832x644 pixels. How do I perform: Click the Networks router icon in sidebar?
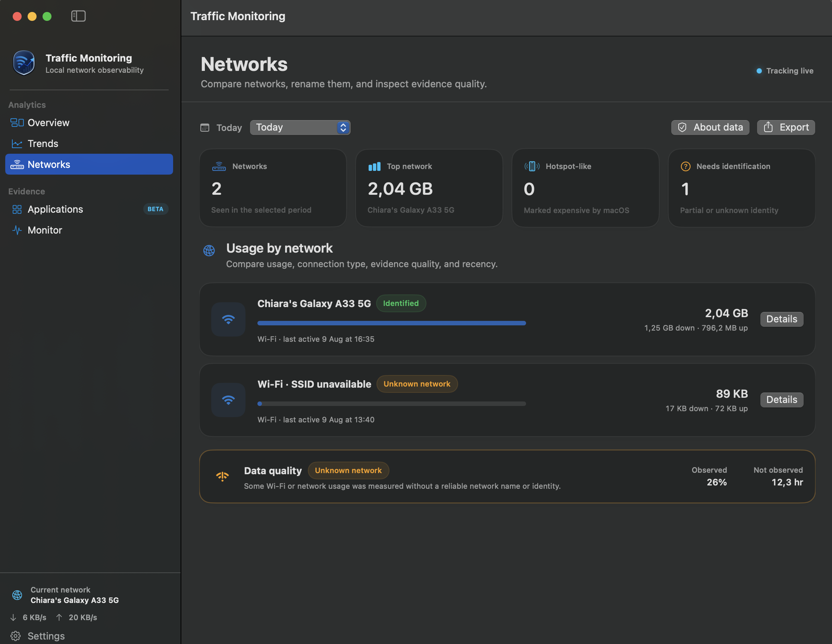(x=17, y=165)
